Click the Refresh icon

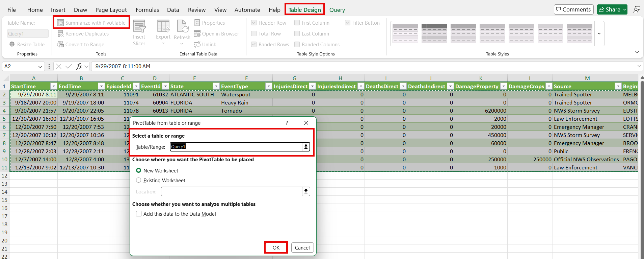pyautogui.click(x=182, y=26)
